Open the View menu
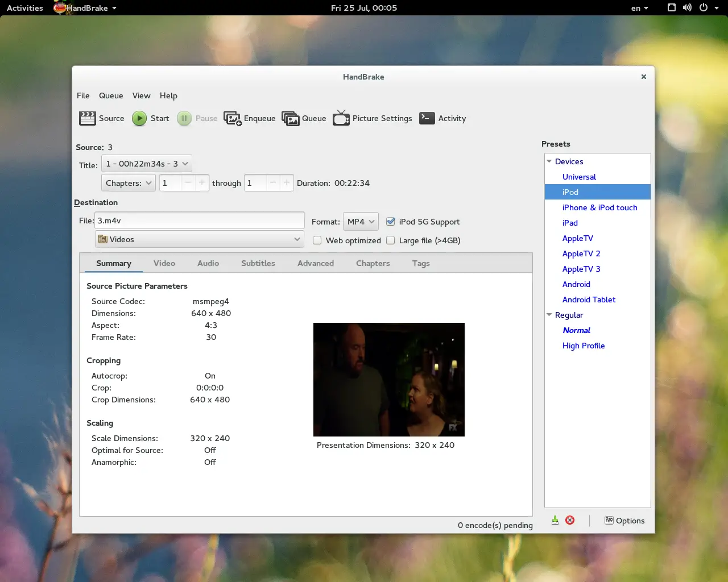728x582 pixels. click(142, 95)
